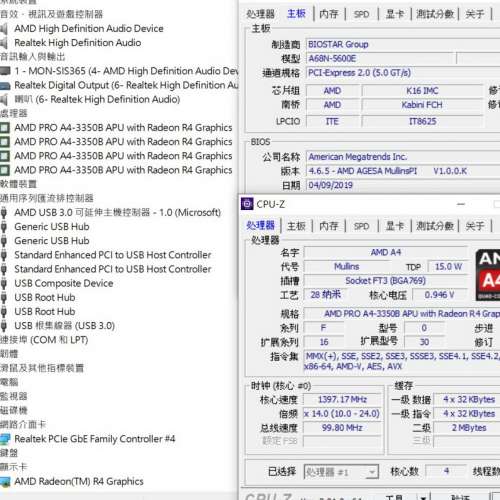Image resolution: width=500 pixels, height=500 pixels.
Task: Click the BIOS date 04/09/2019 field
Action: click(403, 185)
